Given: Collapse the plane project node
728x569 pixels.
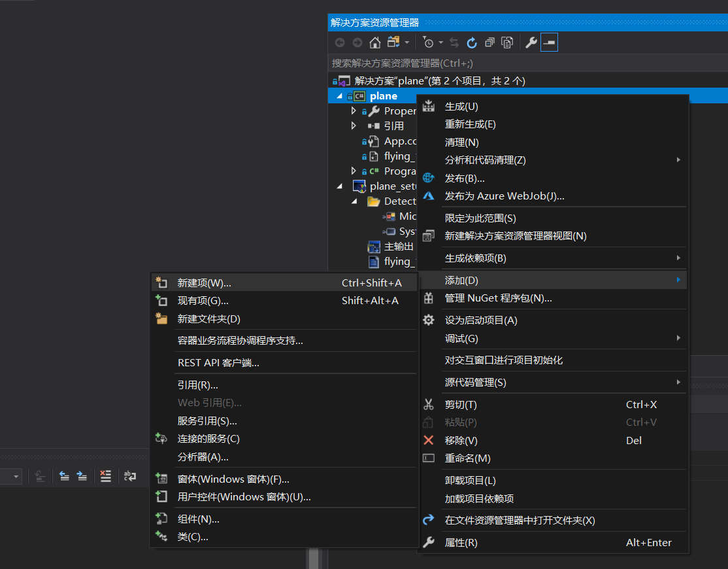Looking at the screenshot, I should pos(339,95).
